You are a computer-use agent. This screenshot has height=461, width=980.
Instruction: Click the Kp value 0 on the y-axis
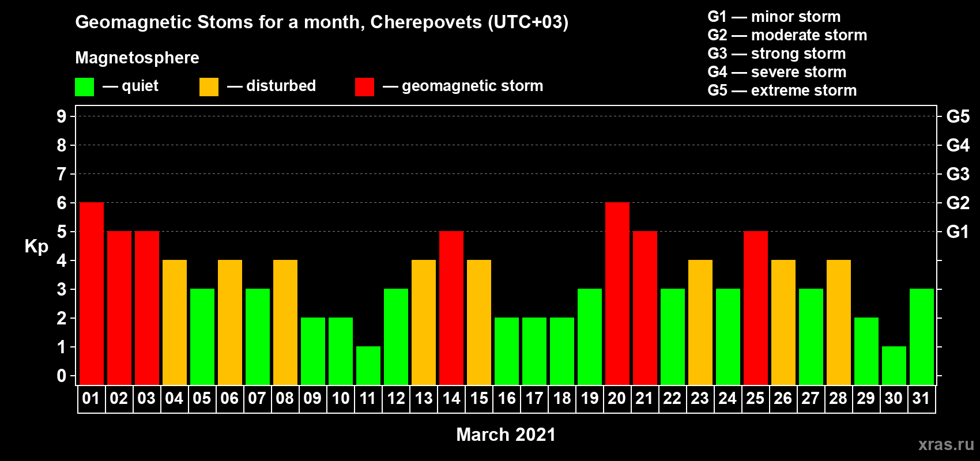62,376
